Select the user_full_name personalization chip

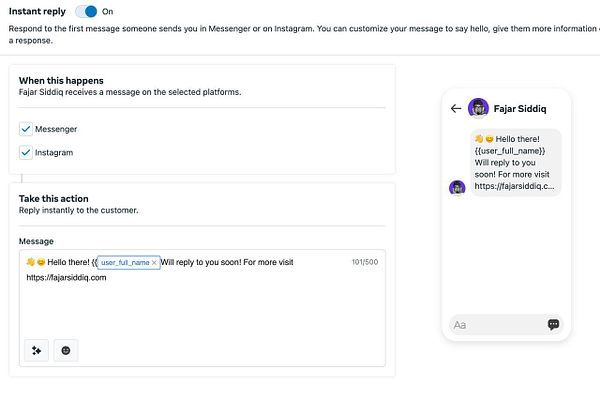[x=124, y=262]
